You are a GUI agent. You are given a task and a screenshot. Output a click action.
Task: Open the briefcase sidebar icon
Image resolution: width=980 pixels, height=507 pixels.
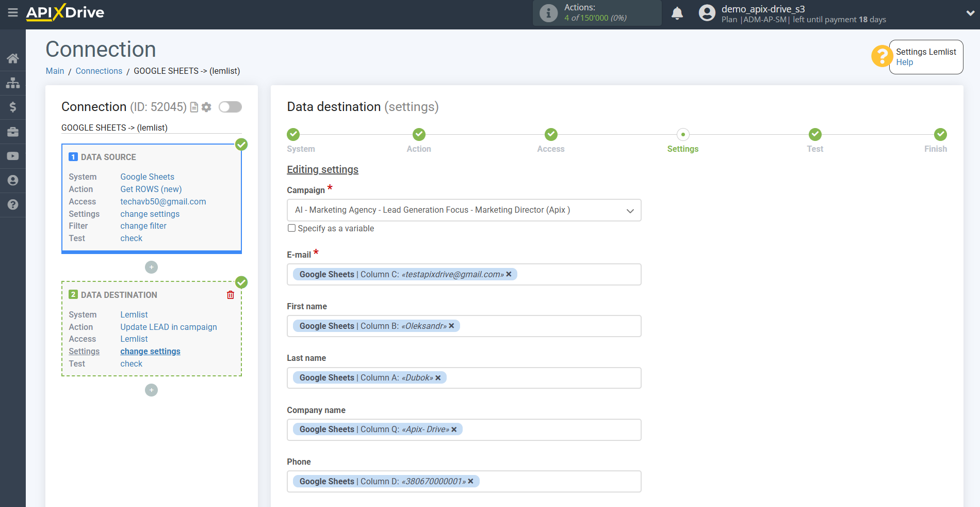pyautogui.click(x=13, y=132)
